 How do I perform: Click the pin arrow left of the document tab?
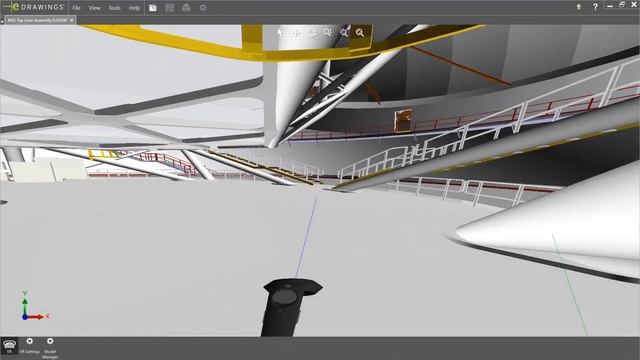coord(2,20)
